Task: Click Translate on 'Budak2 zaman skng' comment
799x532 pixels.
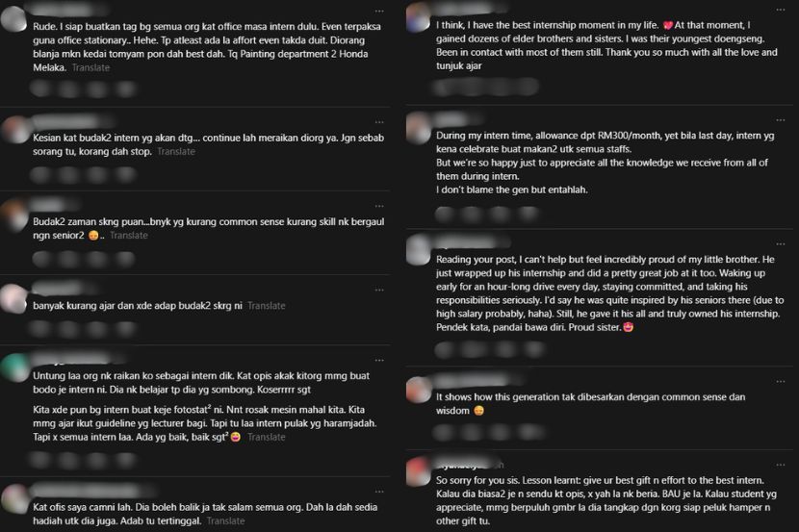Action: pos(128,235)
